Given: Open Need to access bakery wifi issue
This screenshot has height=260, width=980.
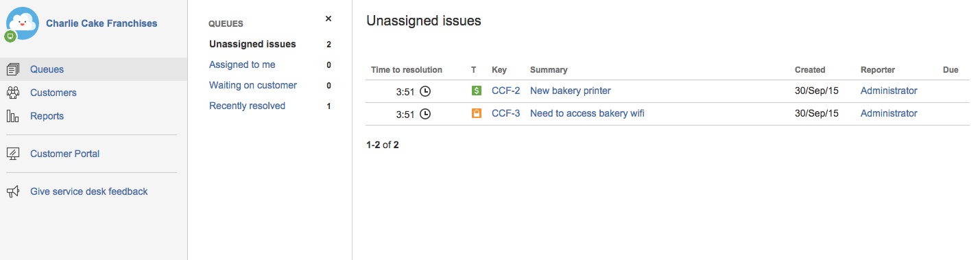Looking at the screenshot, I should [x=587, y=113].
